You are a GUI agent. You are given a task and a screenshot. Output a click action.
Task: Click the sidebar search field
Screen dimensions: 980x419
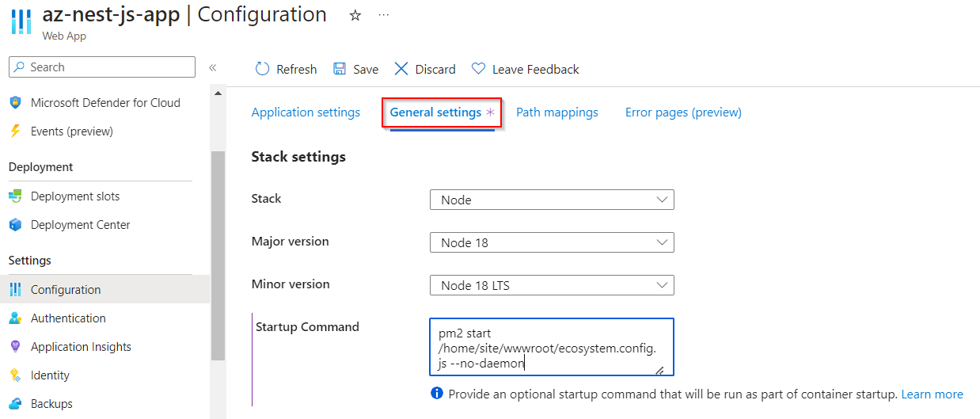[x=102, y=67]
